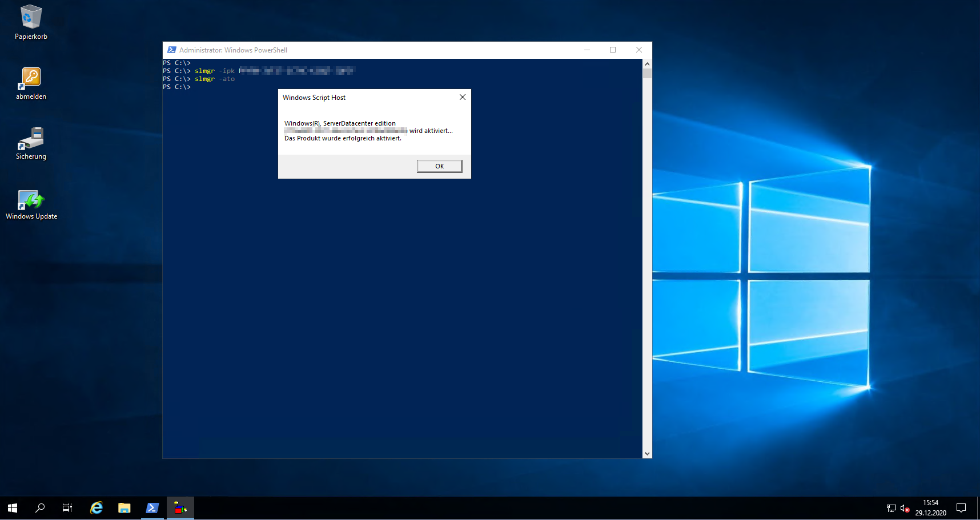The height and width of the screenshot is (520, 980).
Task: Select the Sicherung desktop shortcut
Action: (x=31, y=143)
